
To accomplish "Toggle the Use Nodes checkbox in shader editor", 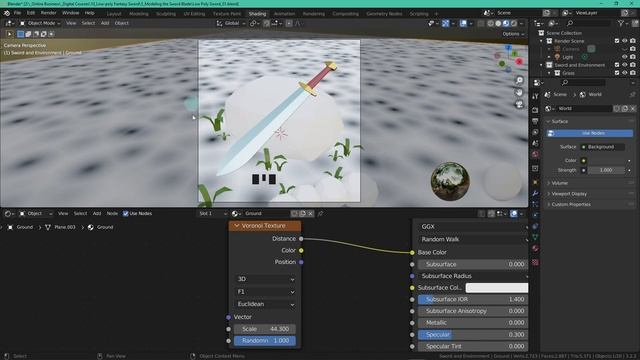I will [x=126, y=213].
